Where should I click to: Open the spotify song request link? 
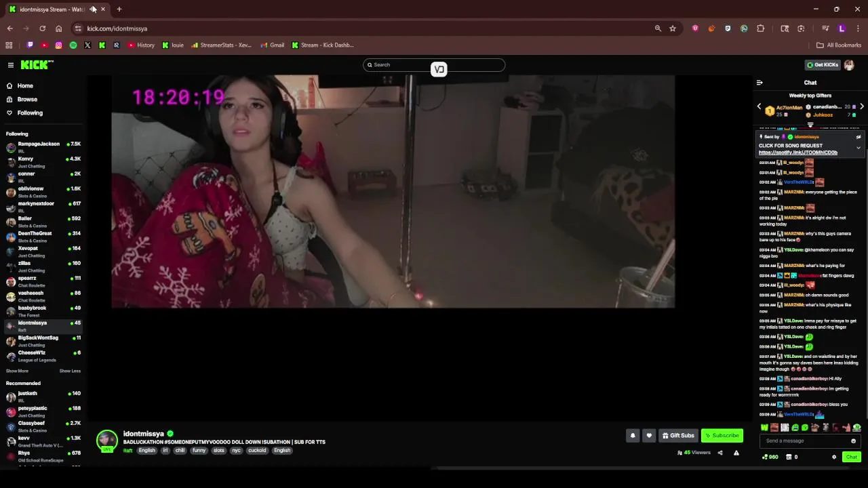(798, 152)
